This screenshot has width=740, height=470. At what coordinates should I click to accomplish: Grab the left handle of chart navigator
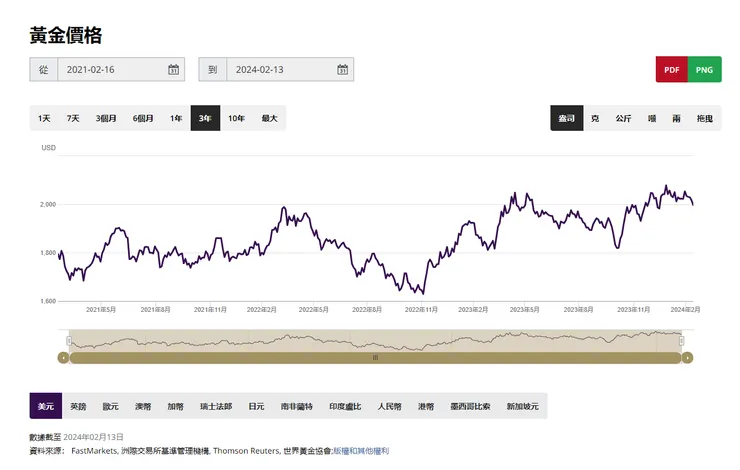click(x=69, y=341)
